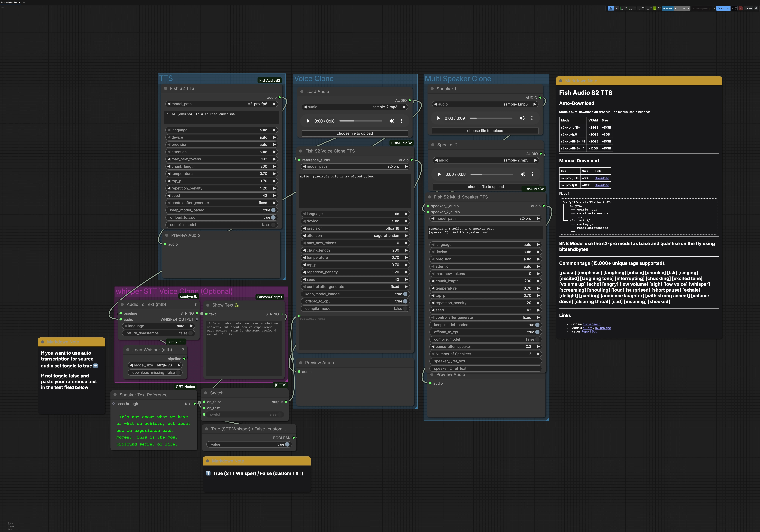The height and width of the screenshot is (532, 760).
Task: Click next arrow on model_path s2-pro-fp8
Action: click(x=274, y=104)
